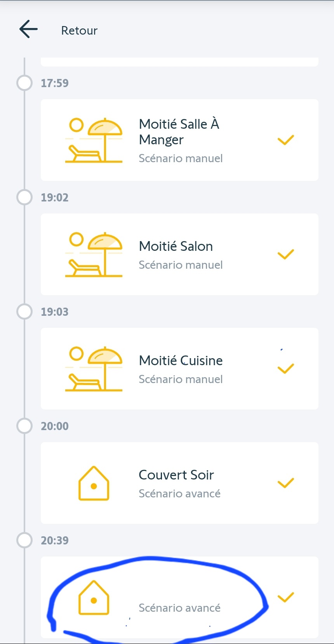Click the Couvert Soir house icon
Screen dimensions: 334x644
coord(94,483)
